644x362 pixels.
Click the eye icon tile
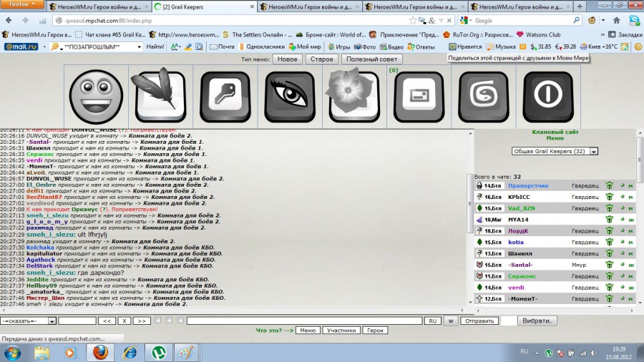click(290, 95)
